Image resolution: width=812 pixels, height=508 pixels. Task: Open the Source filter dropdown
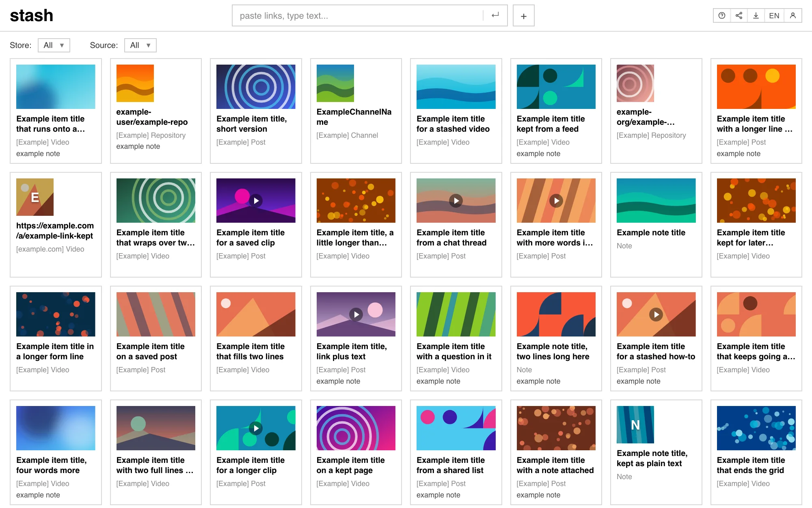[x=140, y=45]
